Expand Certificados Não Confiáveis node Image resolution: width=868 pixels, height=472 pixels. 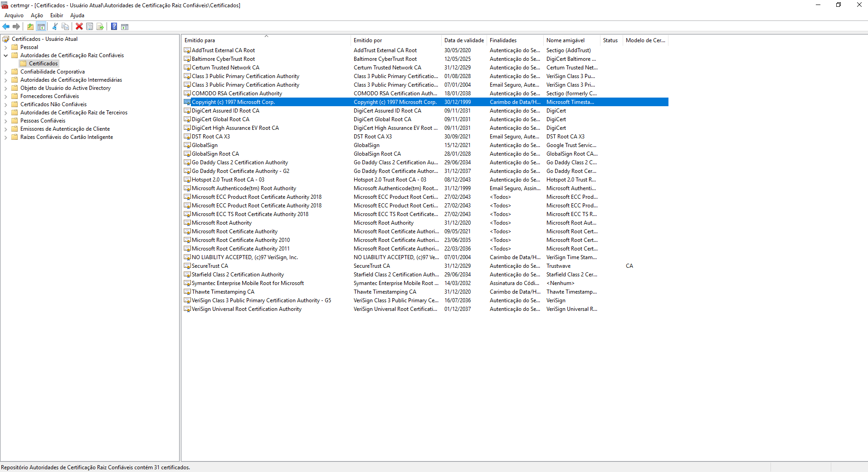[5, 104]
